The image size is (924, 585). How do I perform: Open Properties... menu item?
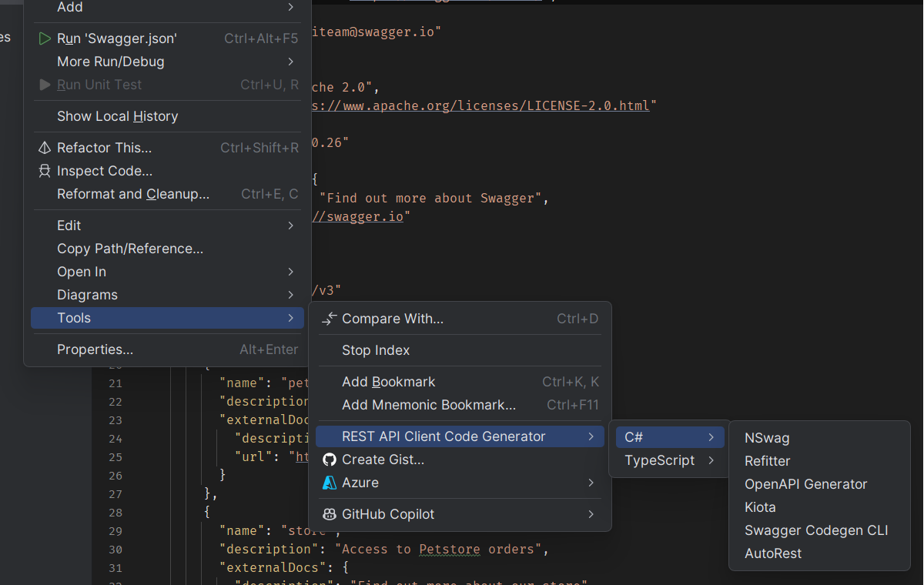(x=168, y=349)
